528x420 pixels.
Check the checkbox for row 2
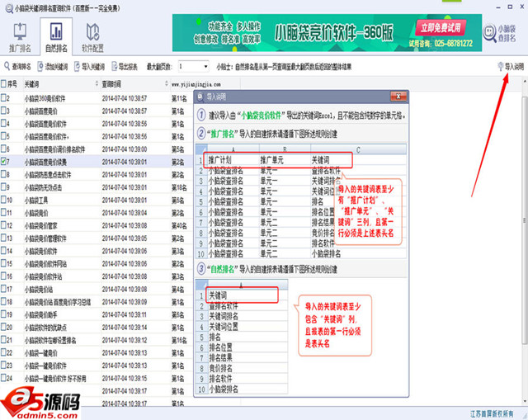[x=3, y=98]
